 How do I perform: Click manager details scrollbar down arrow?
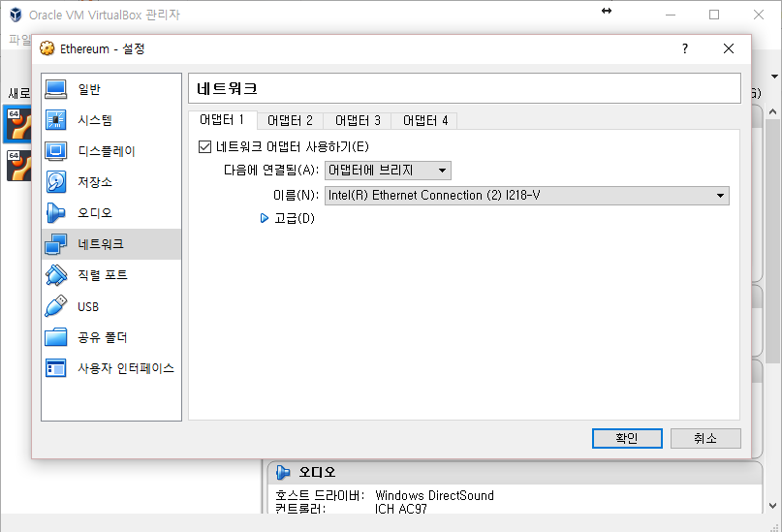coord(772,506)
